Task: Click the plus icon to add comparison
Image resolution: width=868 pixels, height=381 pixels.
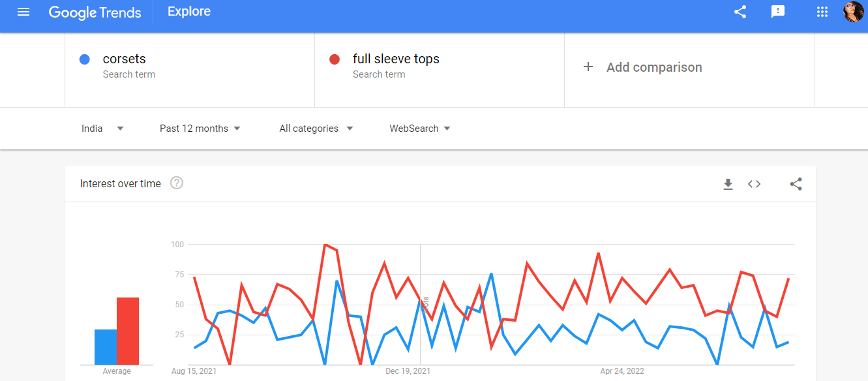Action: click(x=588, y=67)
